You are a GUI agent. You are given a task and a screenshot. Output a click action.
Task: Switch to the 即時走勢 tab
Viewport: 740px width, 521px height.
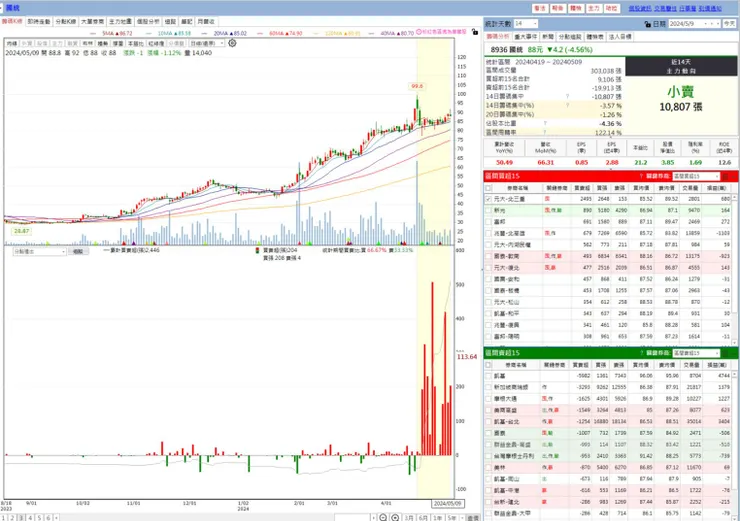point(39,22)
